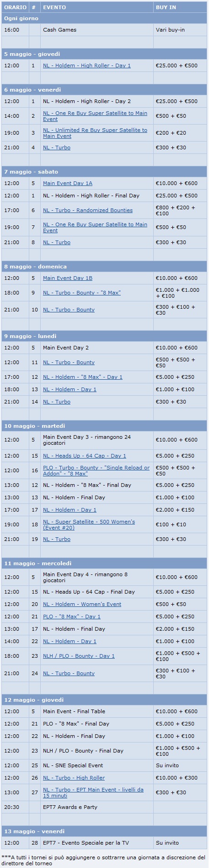Screen dimensions: 209x868
Task: Open Super Satellite 500 Women's link
Action: (x=89, y=524)
